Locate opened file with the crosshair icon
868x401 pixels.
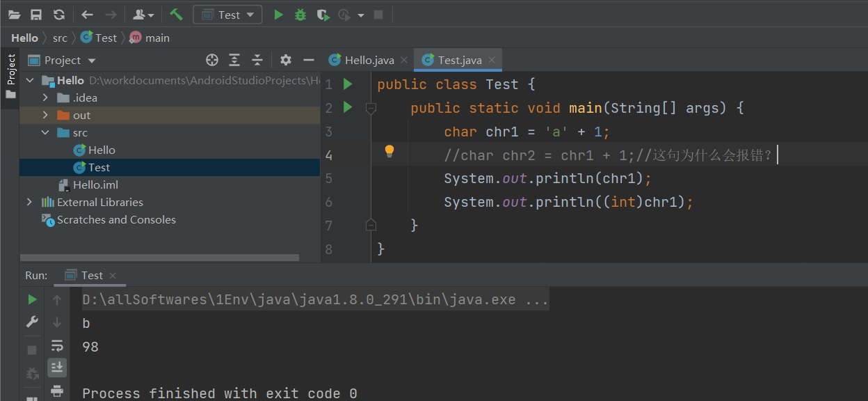(x=212, y=60)
